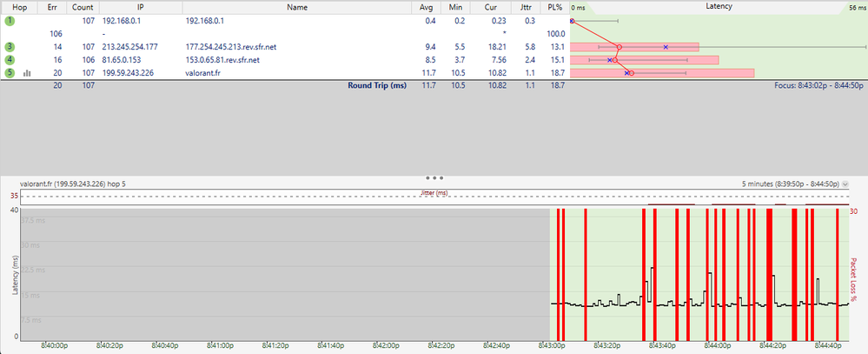This screenshot has height=354, width=868.
Task: Sort by the Avg column header
Action: (427, 6)
